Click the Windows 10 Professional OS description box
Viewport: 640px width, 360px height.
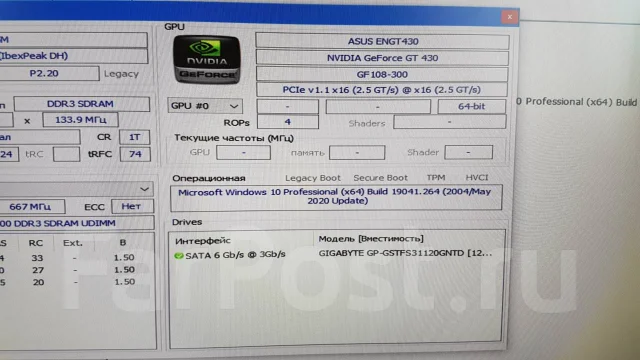[x=336, y=198]
